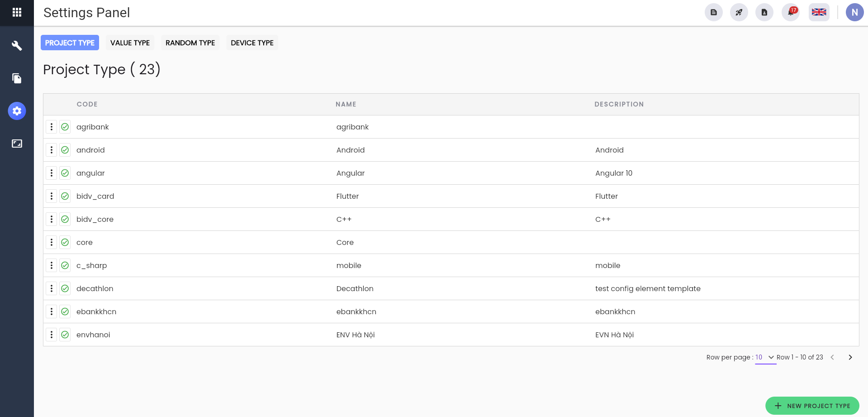The image size is (868, 417).
Task: Open the apps grid menu icon
Action: (17, 12)
